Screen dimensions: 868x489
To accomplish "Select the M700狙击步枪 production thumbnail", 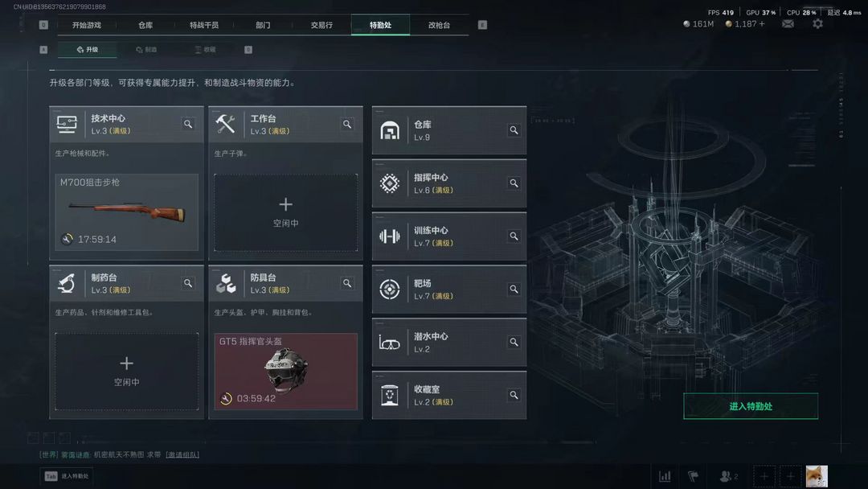I will click(x=127, y=212).
